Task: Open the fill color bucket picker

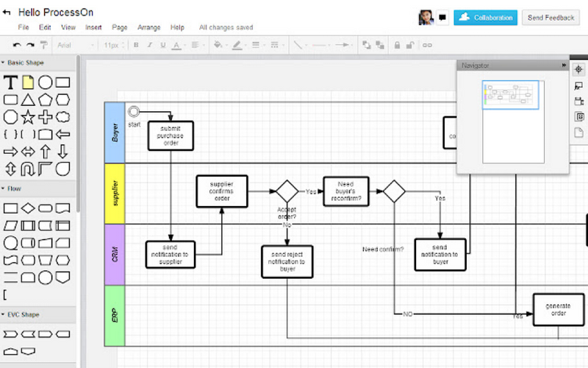Action: pos(218,45)
